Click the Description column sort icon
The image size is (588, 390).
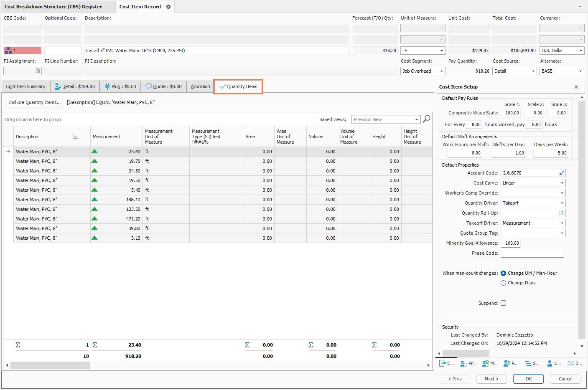click(x=75, y=137)
